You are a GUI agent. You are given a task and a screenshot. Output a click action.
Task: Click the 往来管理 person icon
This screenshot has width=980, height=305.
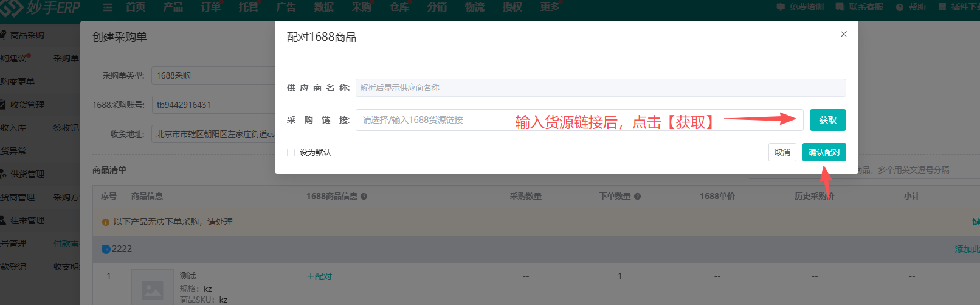pyautogui.click(x=3, y=220)
